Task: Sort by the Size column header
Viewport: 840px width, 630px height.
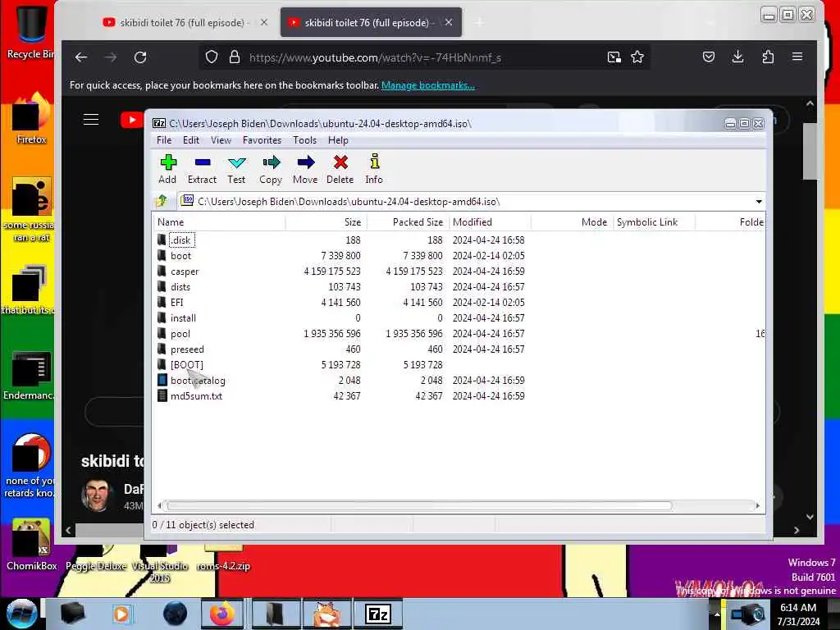Action: click(326, 221)
